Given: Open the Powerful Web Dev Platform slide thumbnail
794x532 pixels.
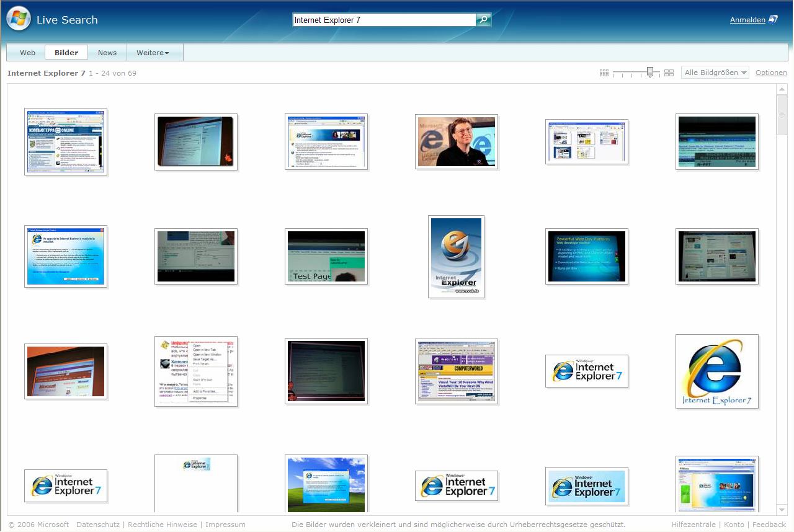Looking at the screenshot, I should [x=587, y=257].
